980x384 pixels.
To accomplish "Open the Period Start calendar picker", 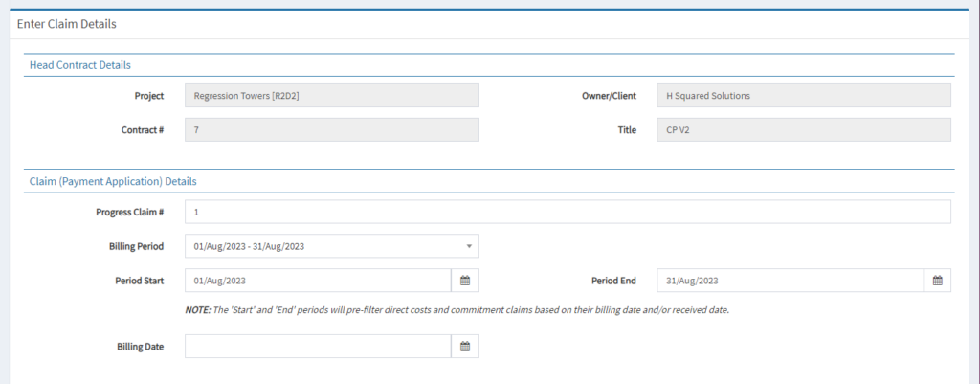I will pos(464,281).
